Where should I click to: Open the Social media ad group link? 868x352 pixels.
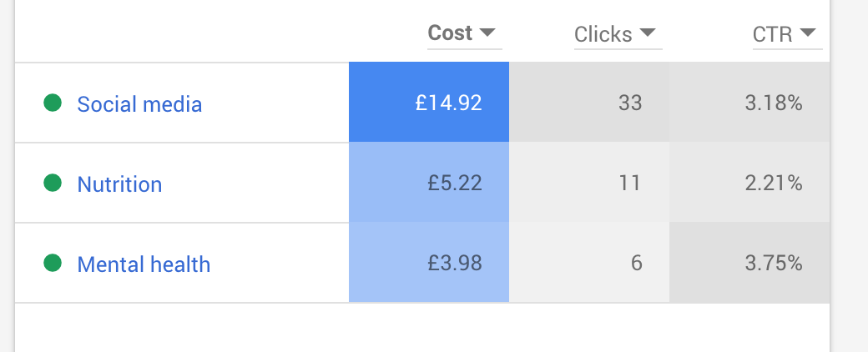[x=139, y=104]
